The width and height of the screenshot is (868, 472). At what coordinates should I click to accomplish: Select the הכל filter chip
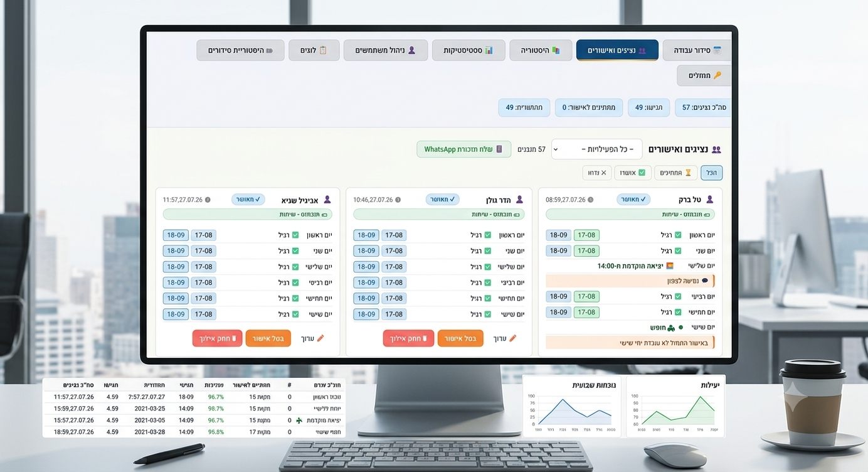click(x=711, y=173)
